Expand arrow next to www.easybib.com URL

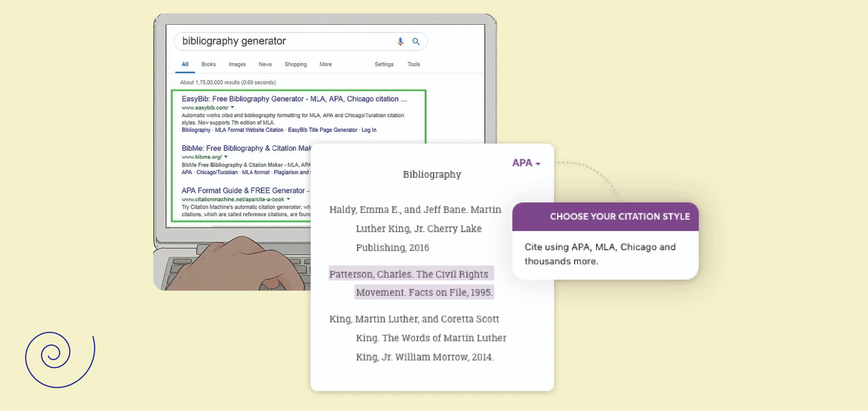232,107
